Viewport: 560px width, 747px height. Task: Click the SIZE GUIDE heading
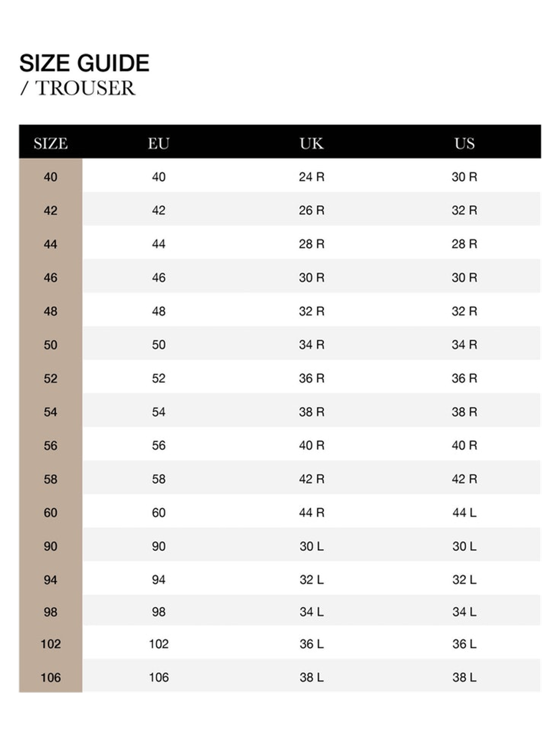click(x=84, y=63)
